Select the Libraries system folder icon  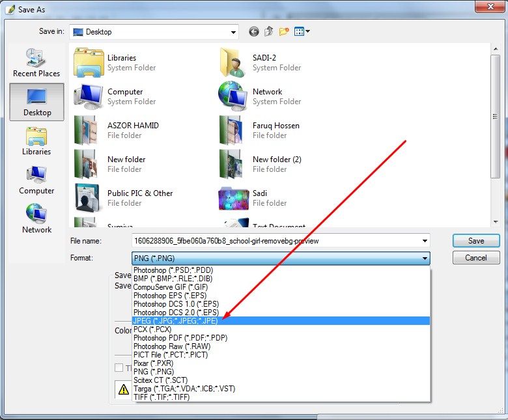pyautogui.click(x=89, y=63)
